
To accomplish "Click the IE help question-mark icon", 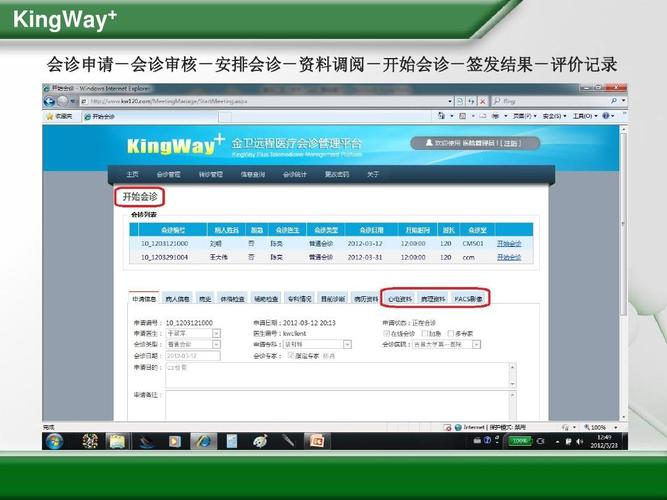I will point(606,116).
